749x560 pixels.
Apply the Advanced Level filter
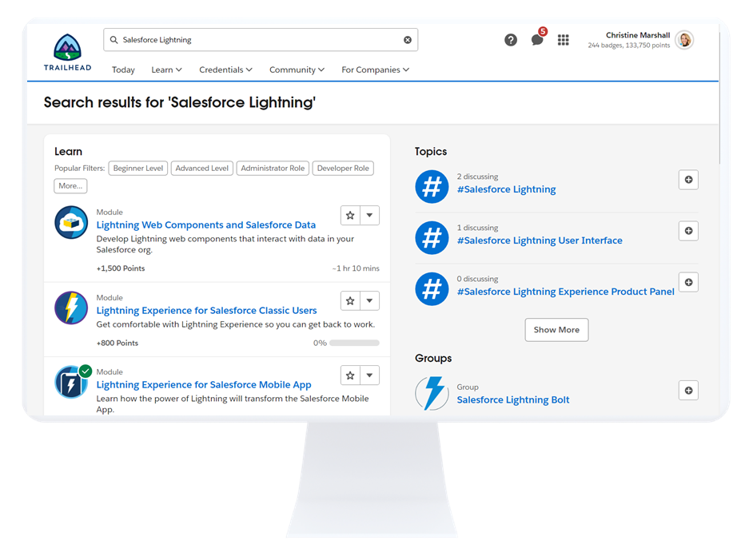click(202, 168)
